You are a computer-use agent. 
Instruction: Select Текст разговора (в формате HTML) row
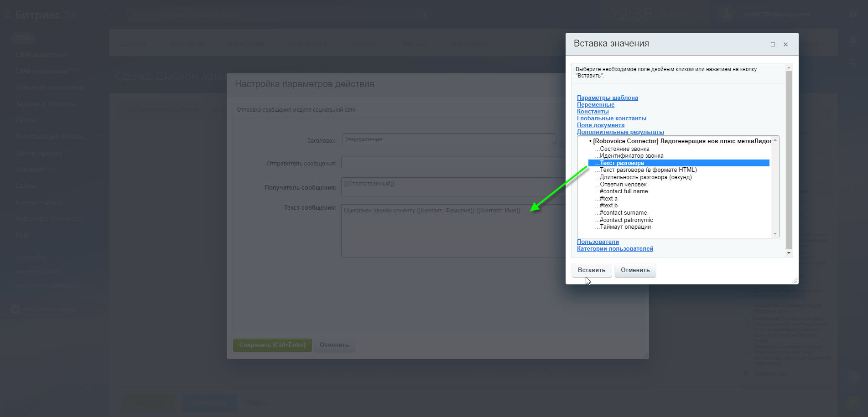click(x=679, y=170)
